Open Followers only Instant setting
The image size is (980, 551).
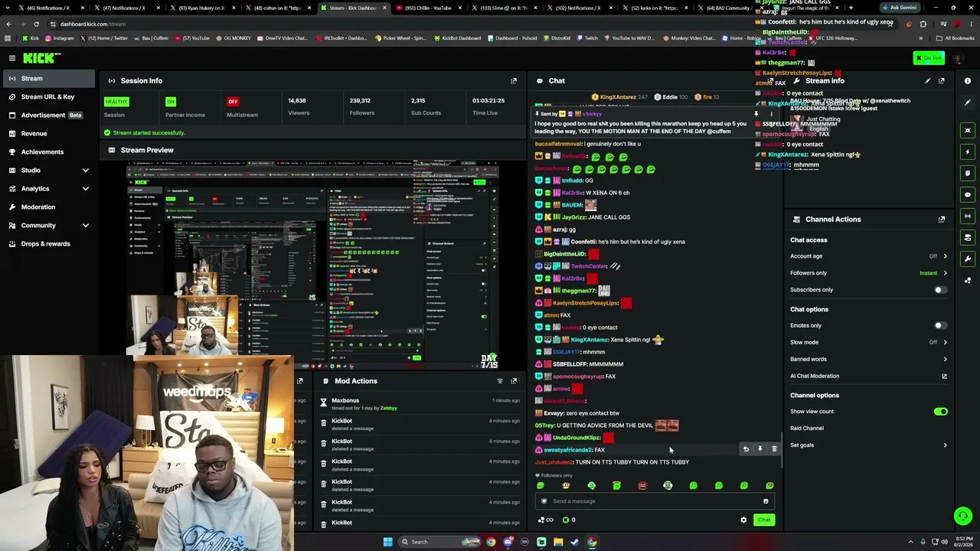[x=933, y=273]
